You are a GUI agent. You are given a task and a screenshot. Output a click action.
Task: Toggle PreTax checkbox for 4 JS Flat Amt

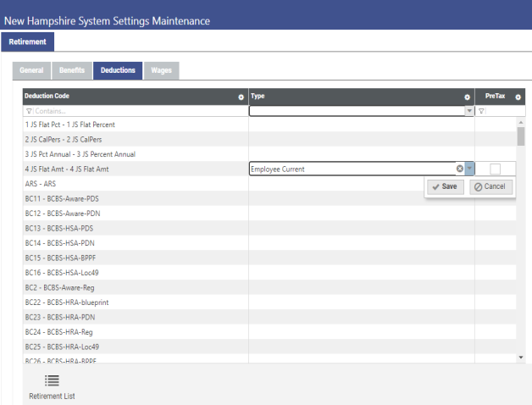(x=495, y=169)
